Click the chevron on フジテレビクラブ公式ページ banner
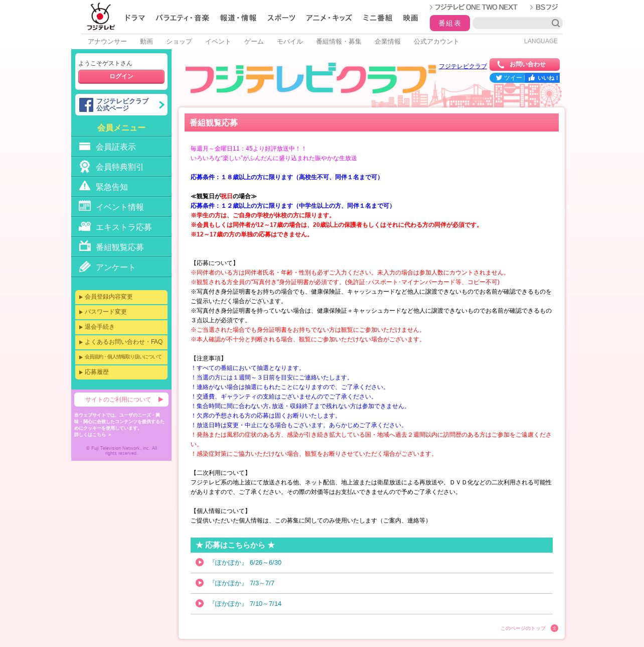Viewport: 644px width, 647px height. (162, 105)
